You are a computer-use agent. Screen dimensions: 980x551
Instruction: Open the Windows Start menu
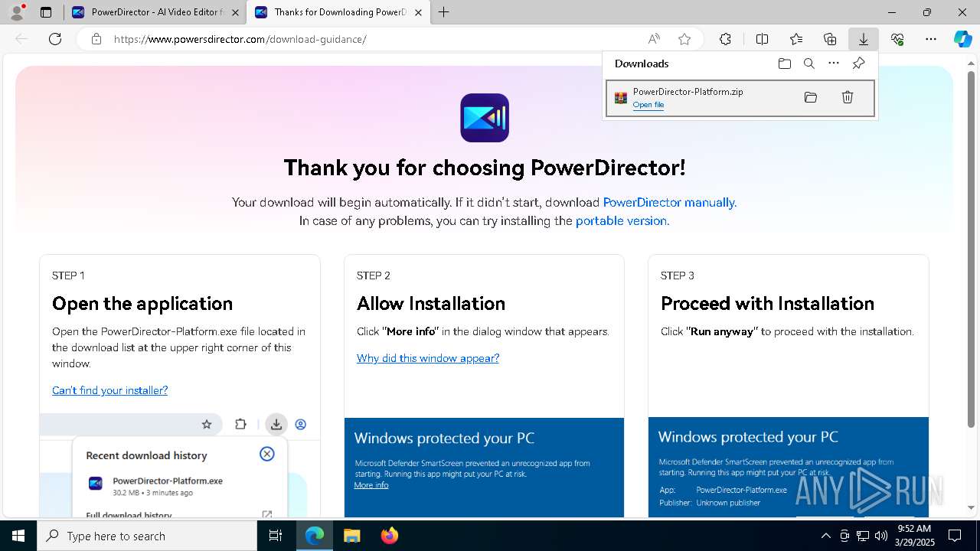coord(18,536)
